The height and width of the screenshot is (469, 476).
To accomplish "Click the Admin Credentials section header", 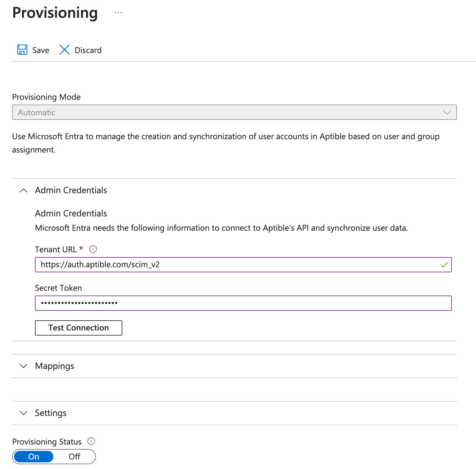I will tap(71, 190).
